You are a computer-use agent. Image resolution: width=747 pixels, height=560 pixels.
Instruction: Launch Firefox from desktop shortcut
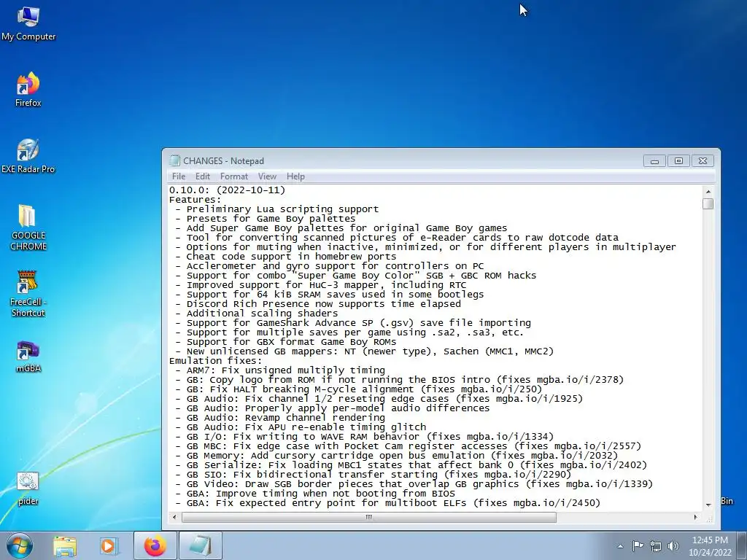[x=28, y=90]
